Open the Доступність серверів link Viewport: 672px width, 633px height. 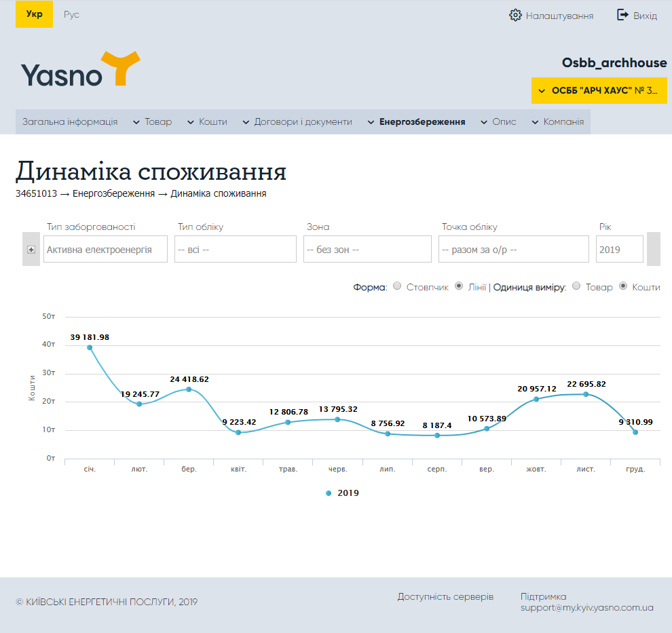pyautogui.click(x=445, y=597)
